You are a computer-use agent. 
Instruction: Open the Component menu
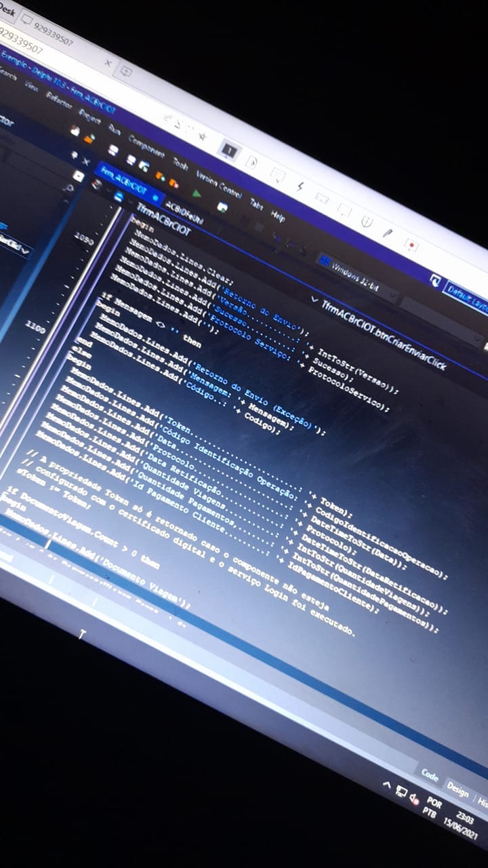(146, 147)
